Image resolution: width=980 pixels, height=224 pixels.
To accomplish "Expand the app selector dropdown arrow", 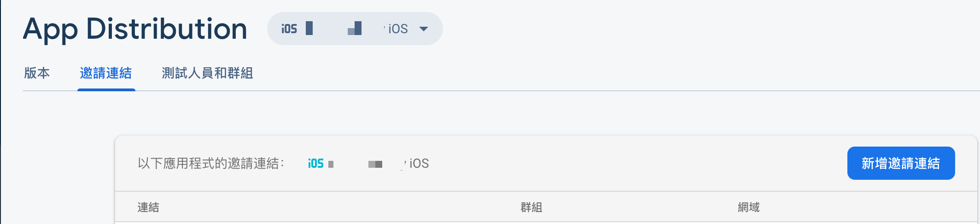I will (424, 29).
